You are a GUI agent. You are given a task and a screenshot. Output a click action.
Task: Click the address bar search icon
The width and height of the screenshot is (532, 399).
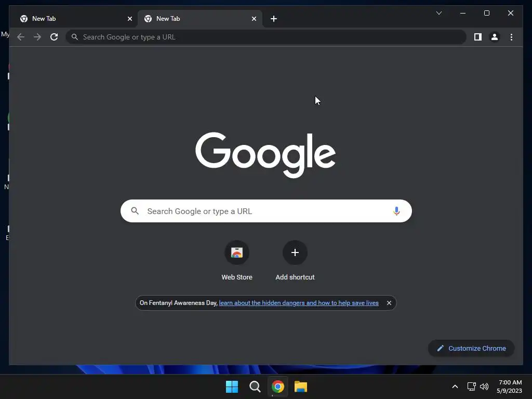coord(75,37)
